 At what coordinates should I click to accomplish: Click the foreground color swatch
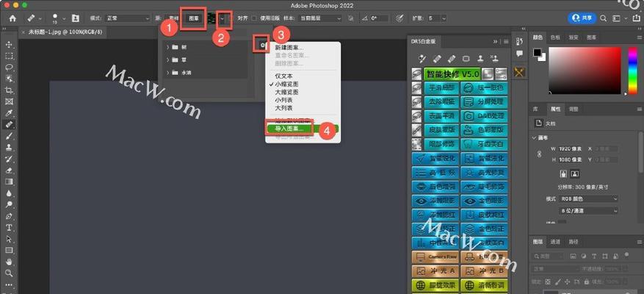click(537, 52)
